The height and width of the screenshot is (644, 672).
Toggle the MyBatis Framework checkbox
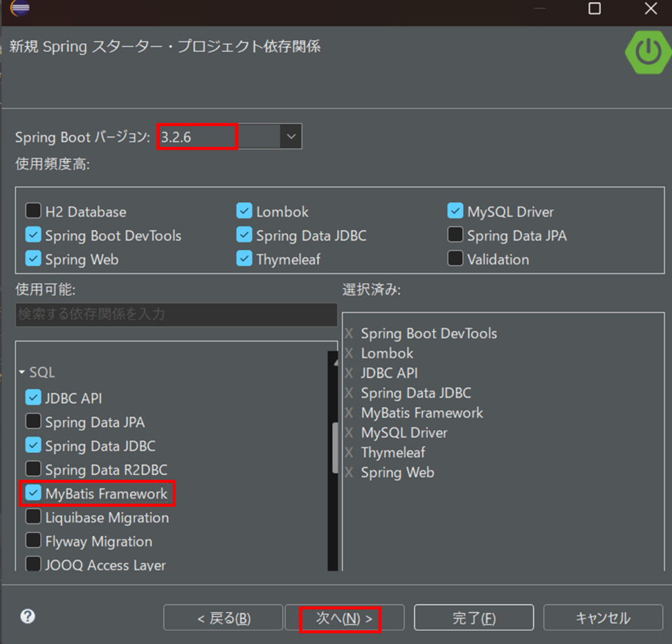click(x=33, y=493)
